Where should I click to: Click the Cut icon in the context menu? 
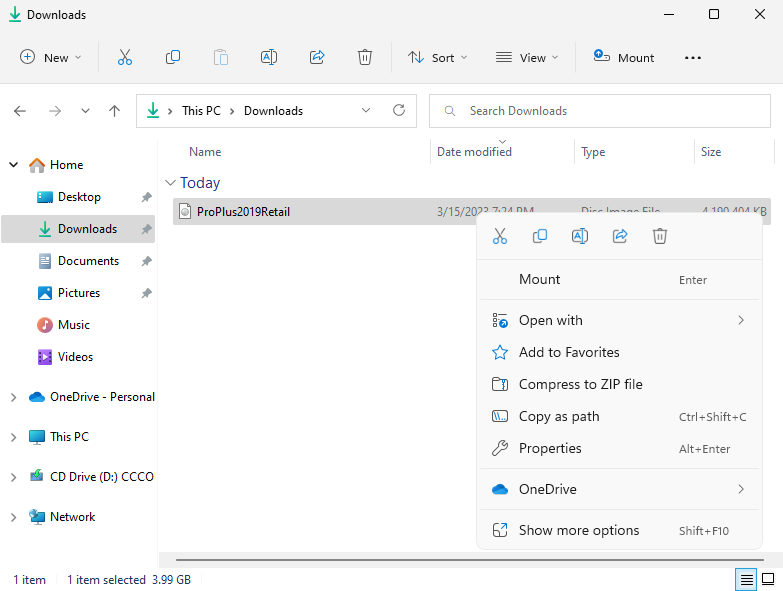point(500,236)
